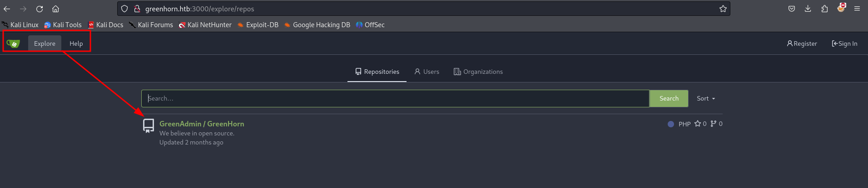Go to browser home page icon
The image size is (868, 188).
pyautogui.click(x=55, y=9)
